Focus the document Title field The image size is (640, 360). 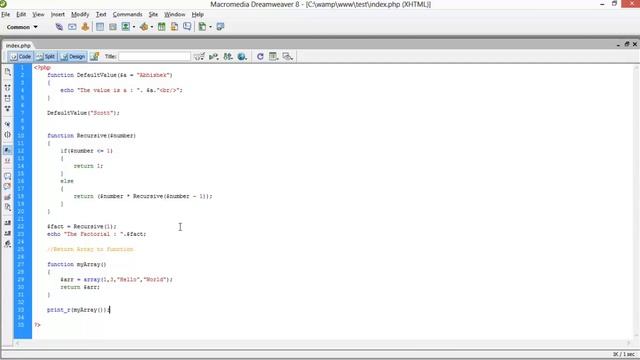point(154,57)
